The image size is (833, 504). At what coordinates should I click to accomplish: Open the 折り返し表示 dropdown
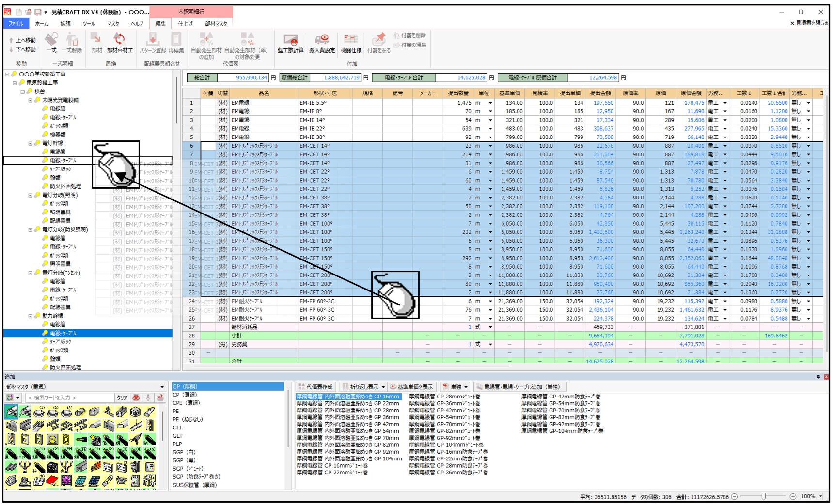coord(383,387)
